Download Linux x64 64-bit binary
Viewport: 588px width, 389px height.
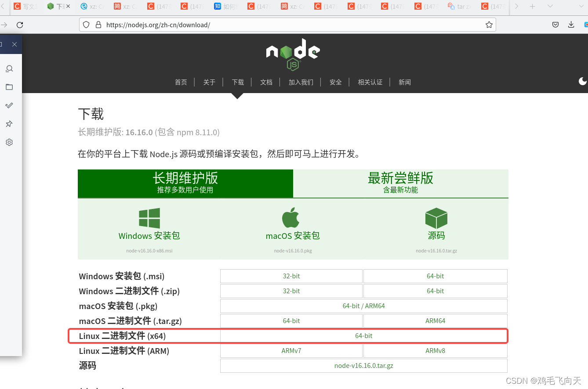coord(364,336)
